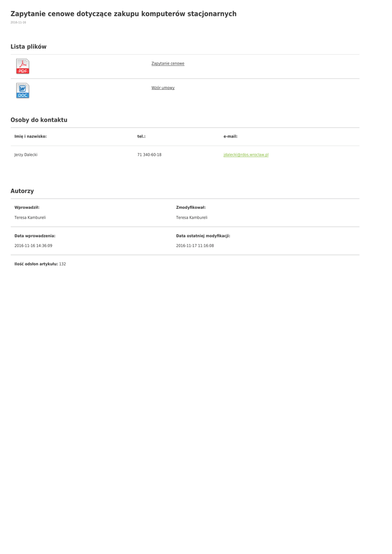392x554 pixels.
Task: Click the PDF file icon
Action: tap(23, 66)
